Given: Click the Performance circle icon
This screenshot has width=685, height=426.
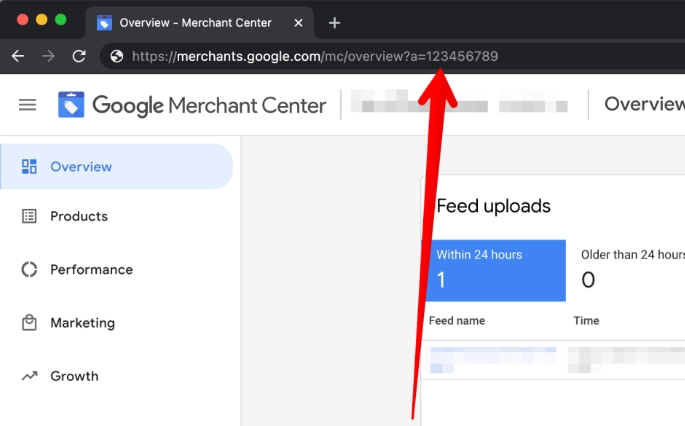Looking at the screenshot, I should (x=29, y=269).
